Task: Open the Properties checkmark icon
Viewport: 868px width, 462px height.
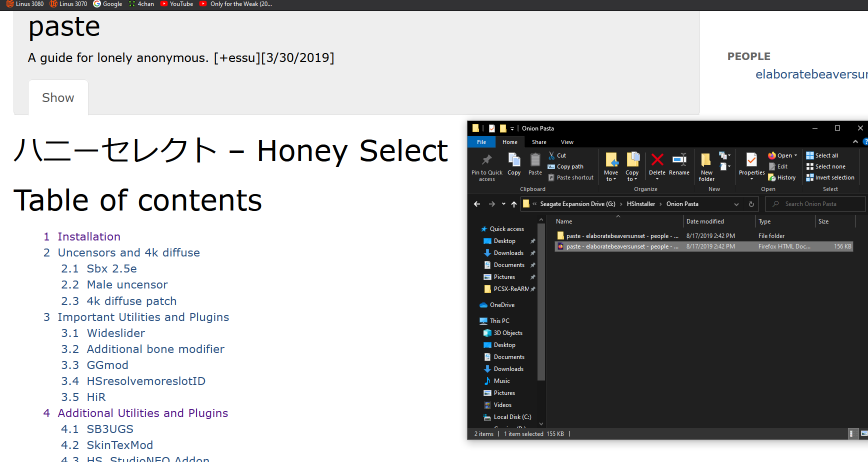Action: (751, 160)
